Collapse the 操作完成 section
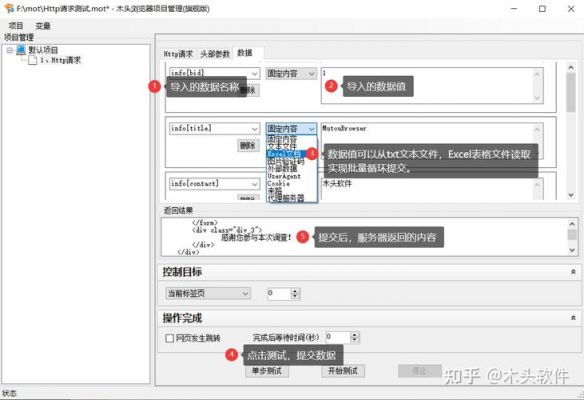 pos(573,318)
